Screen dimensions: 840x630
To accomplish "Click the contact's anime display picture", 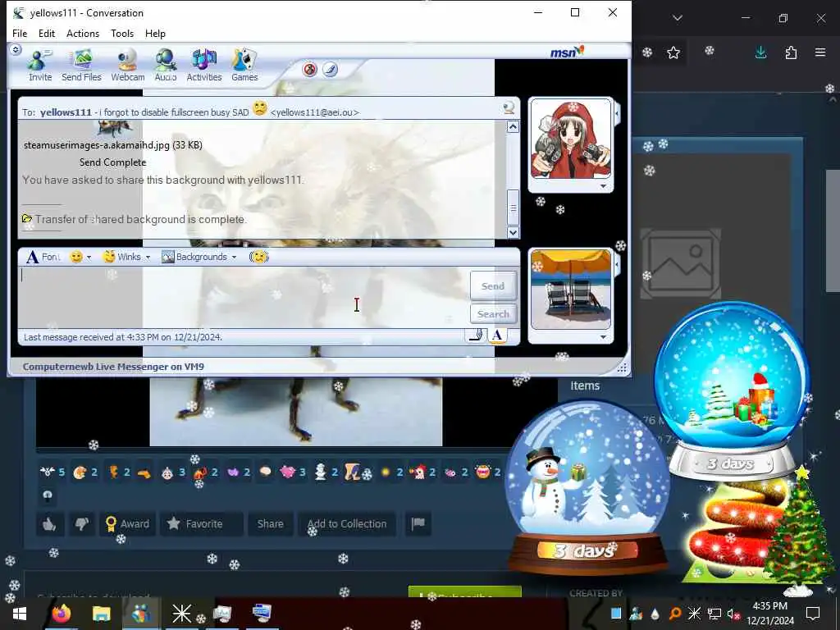I will coord(571,139).
